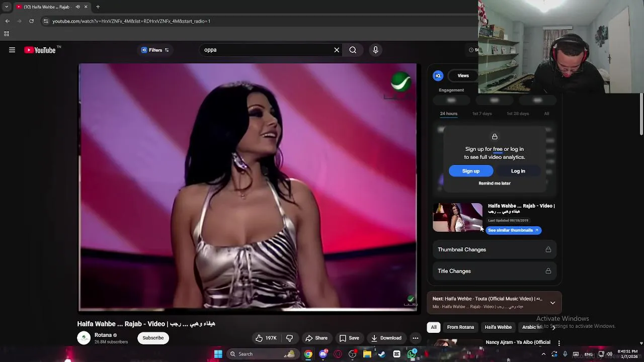Select the 24 hours time range
Screen dimensions: 644x362
pos(449,114)
